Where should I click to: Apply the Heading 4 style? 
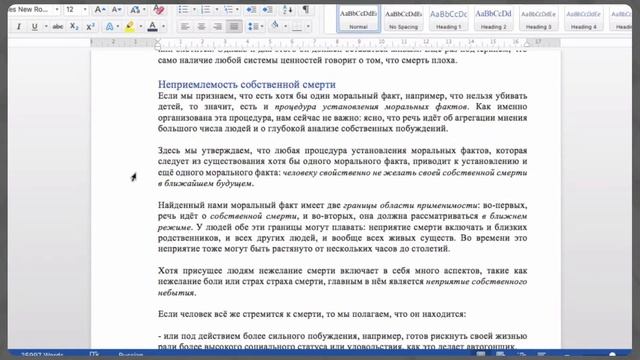click(x=583, y=18)
